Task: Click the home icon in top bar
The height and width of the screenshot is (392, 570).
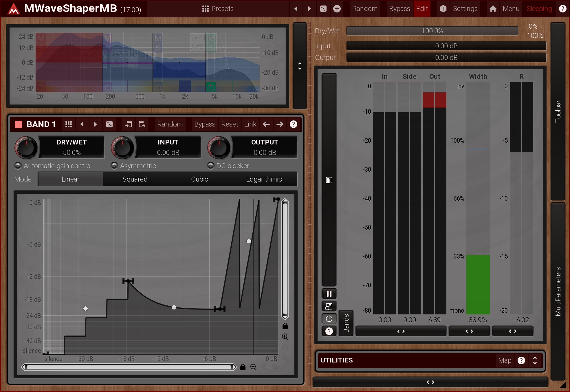Action: (493, 9)
